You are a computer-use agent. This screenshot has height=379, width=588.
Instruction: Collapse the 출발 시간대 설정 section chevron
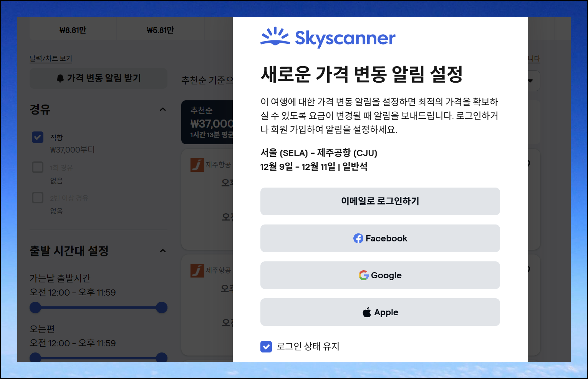click(163, 251)
